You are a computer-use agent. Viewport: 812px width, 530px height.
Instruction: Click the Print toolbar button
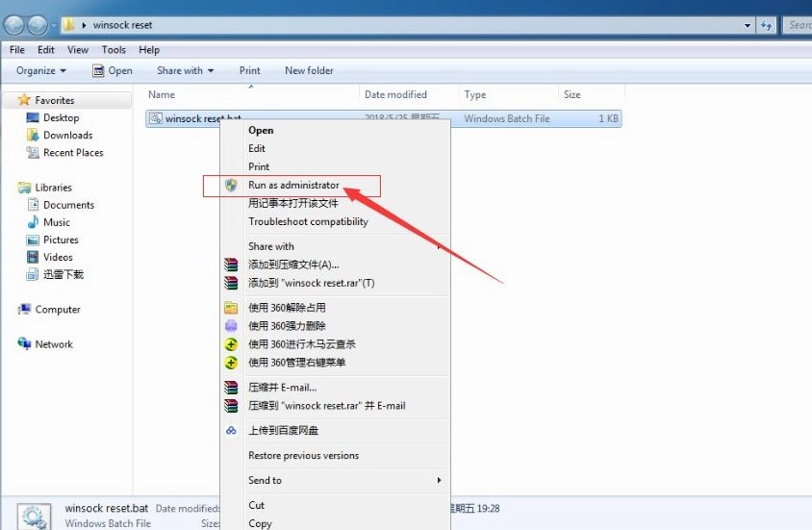coord(249,70)
